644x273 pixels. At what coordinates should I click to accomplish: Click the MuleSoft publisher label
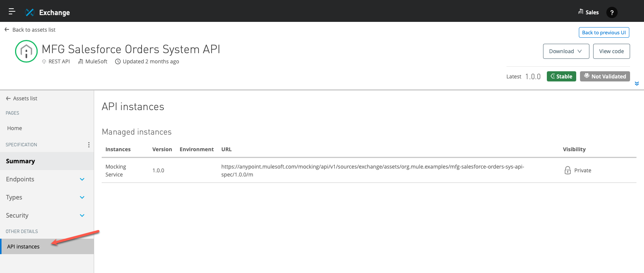click(96, 61)
